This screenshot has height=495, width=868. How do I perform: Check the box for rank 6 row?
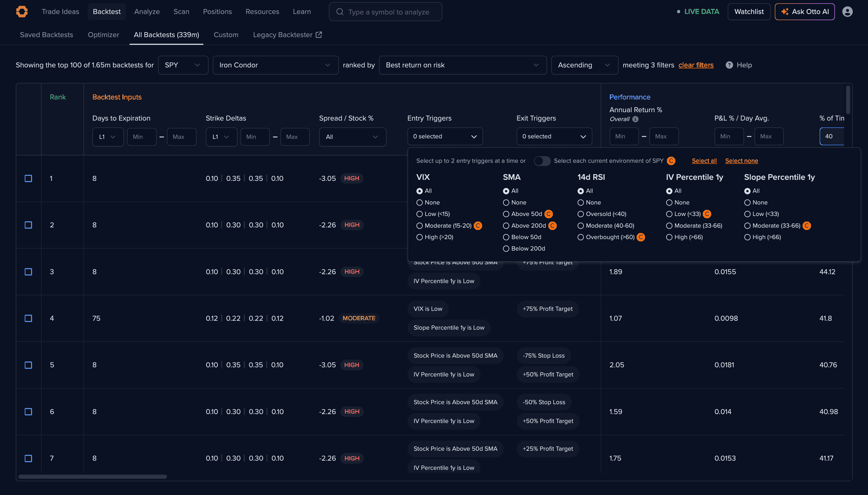pyautogui.click(x=28, y=412)
